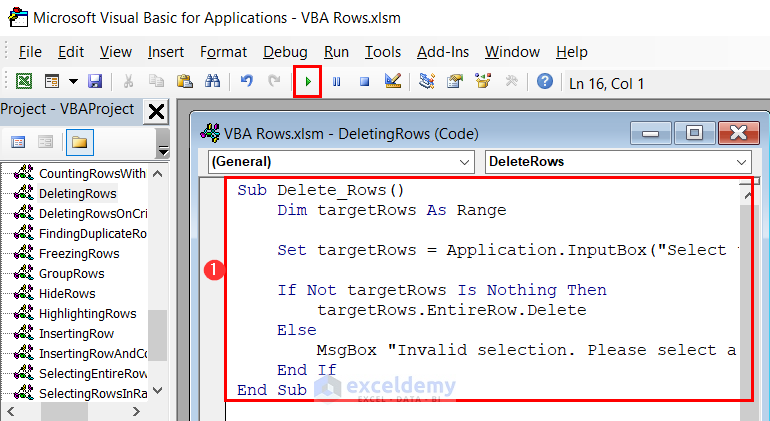This screenshot has width=770, height=421.
Task: Click the View Microsoft Excel icon
Action: 24,81
